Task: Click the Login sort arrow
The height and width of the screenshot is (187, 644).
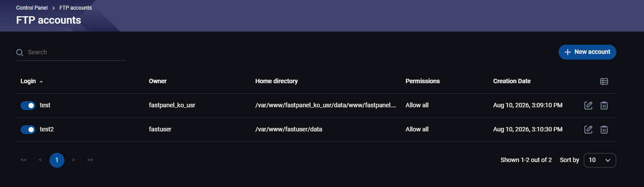Action: tap(41, 81)
